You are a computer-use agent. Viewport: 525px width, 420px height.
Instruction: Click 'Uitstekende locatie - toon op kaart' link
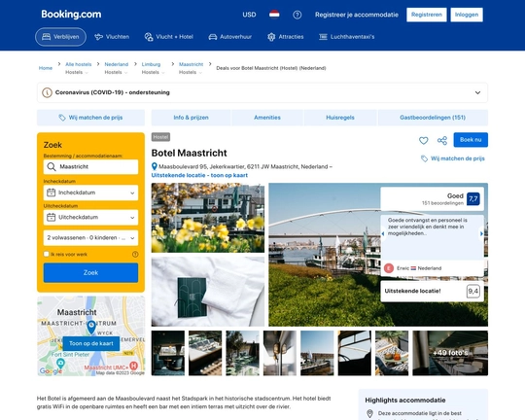(199, 175)
